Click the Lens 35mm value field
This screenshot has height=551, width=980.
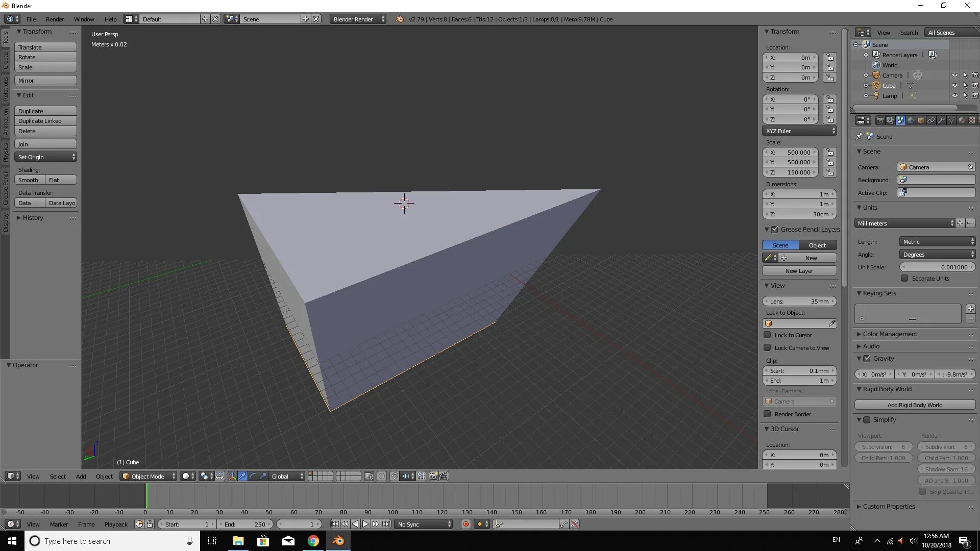pyautogui.click(x=799, y=302)
